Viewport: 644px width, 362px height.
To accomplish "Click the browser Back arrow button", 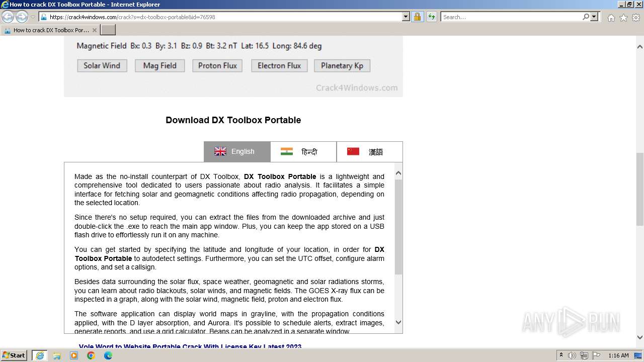I will [8, 17].
